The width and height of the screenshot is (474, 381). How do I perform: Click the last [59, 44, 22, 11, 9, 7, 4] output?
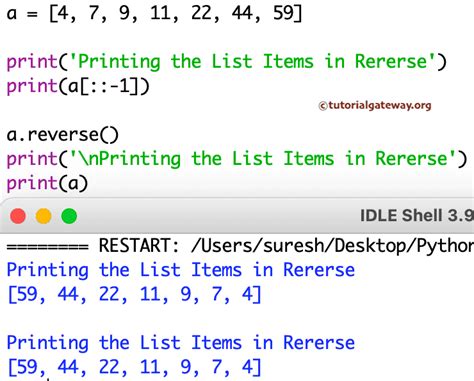click(x=134, y=367)
